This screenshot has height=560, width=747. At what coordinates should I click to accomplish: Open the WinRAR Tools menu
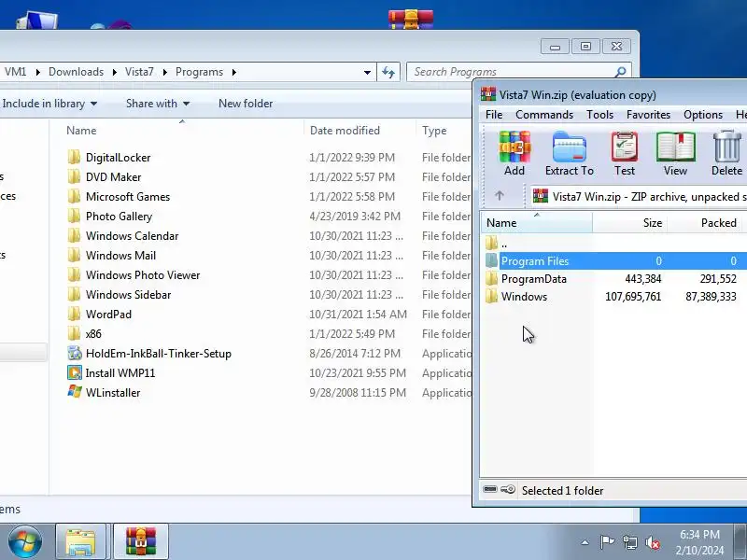click(599, 115)
